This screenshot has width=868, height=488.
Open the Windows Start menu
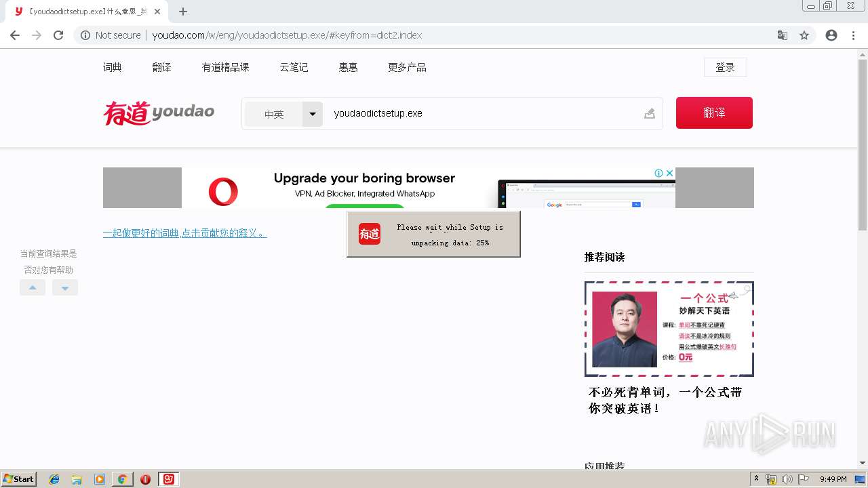click(x=18, y=479)
